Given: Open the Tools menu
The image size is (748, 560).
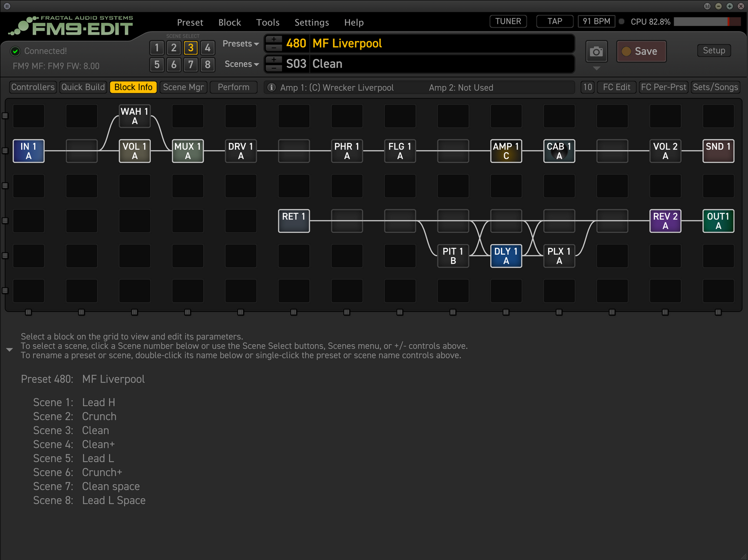Looking at the screenshot, I should (x=268, y=23).
